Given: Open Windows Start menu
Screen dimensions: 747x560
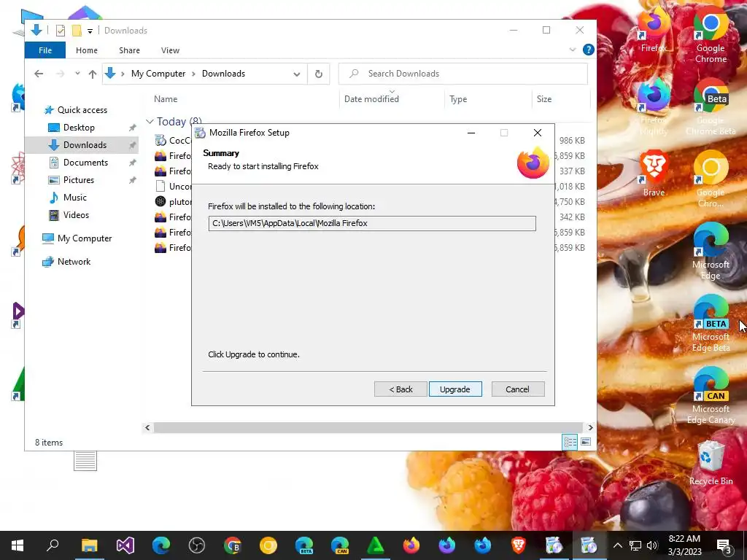Looking at the screenshot, I should click(x=18, y=545).
